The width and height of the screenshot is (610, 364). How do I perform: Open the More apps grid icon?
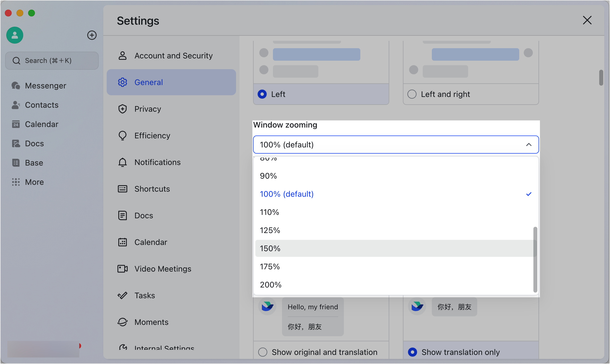[x=16, y=182]
